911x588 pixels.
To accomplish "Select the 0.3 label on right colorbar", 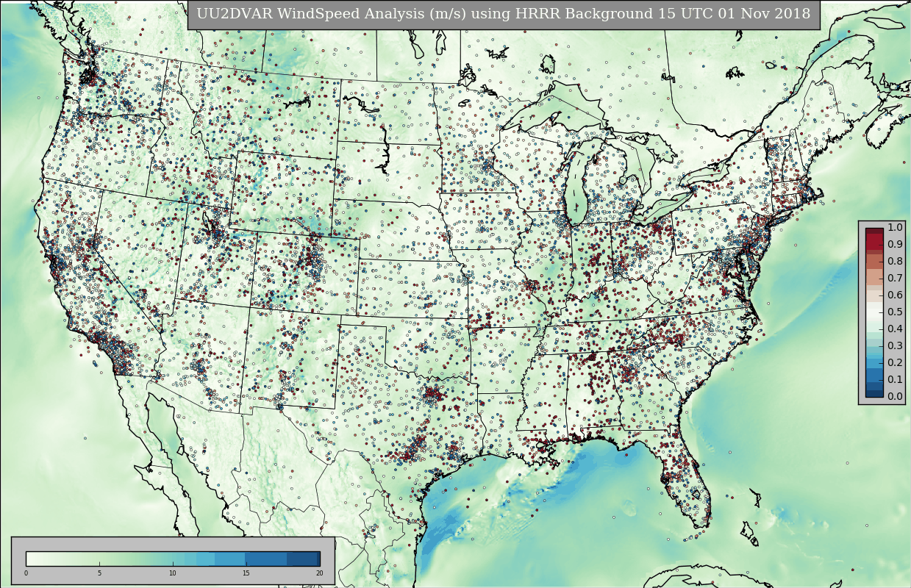I will [x=895, y=345].
